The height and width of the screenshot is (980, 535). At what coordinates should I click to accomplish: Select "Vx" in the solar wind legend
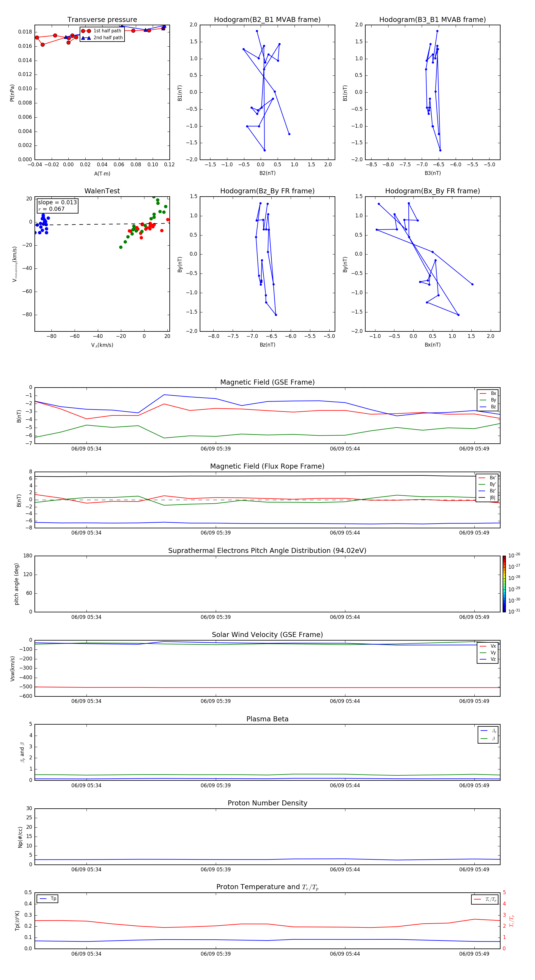point(488,646)
